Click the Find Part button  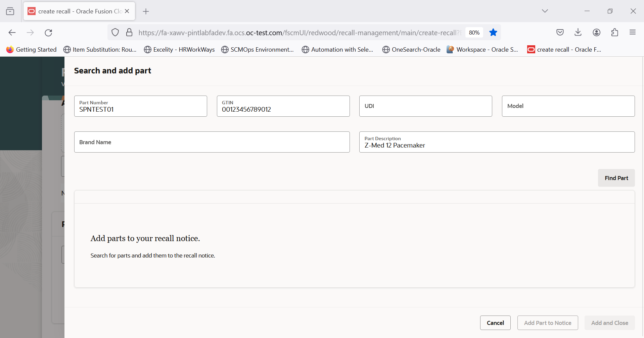[616, 178]
